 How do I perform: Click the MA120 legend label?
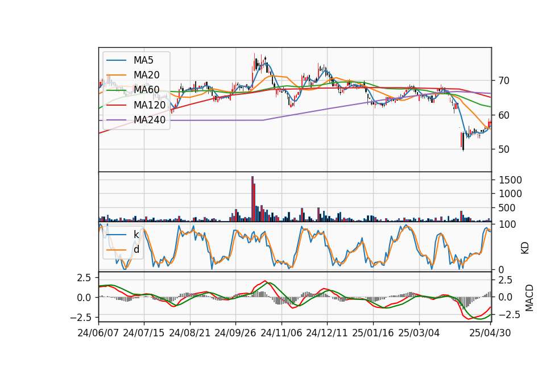coord(150,105)
